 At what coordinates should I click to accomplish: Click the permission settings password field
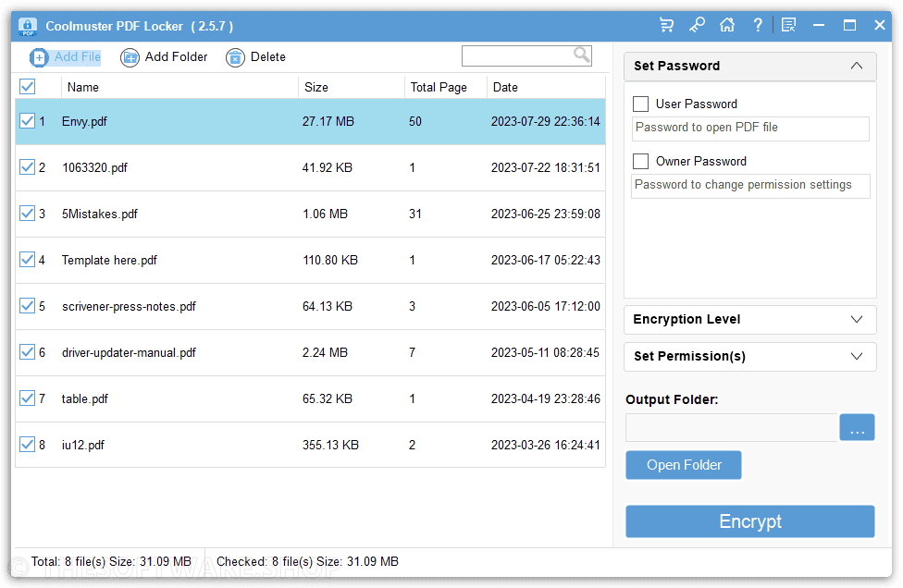tap(750, 186)
